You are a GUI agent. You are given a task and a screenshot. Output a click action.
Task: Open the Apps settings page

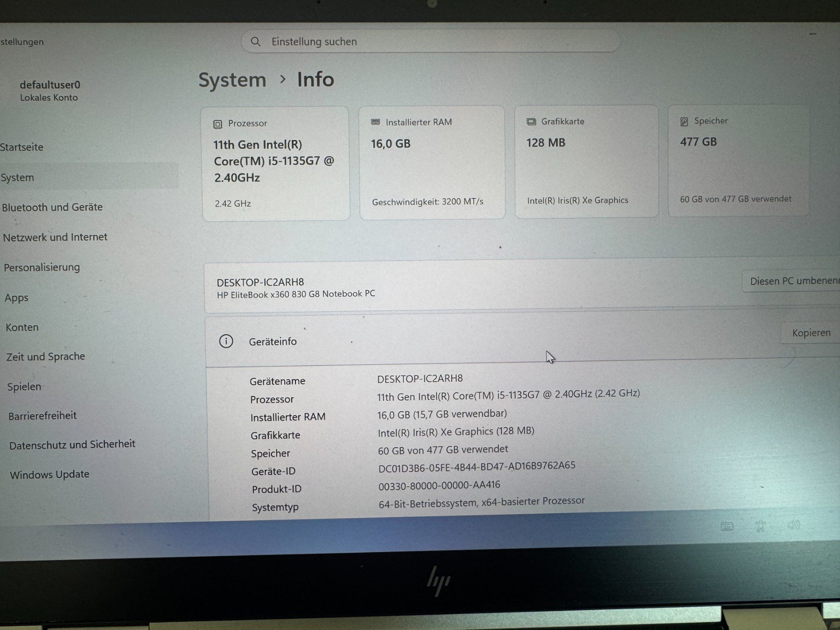click(x=16, y=298)
